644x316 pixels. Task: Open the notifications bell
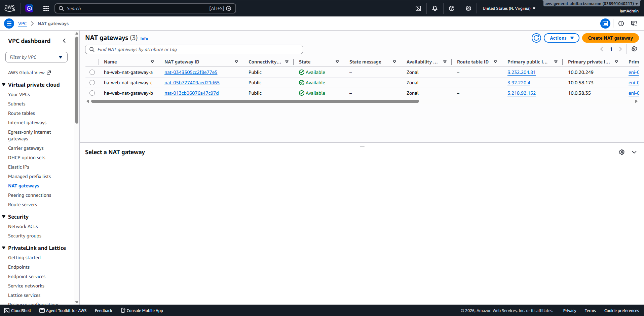pos(435,8)
